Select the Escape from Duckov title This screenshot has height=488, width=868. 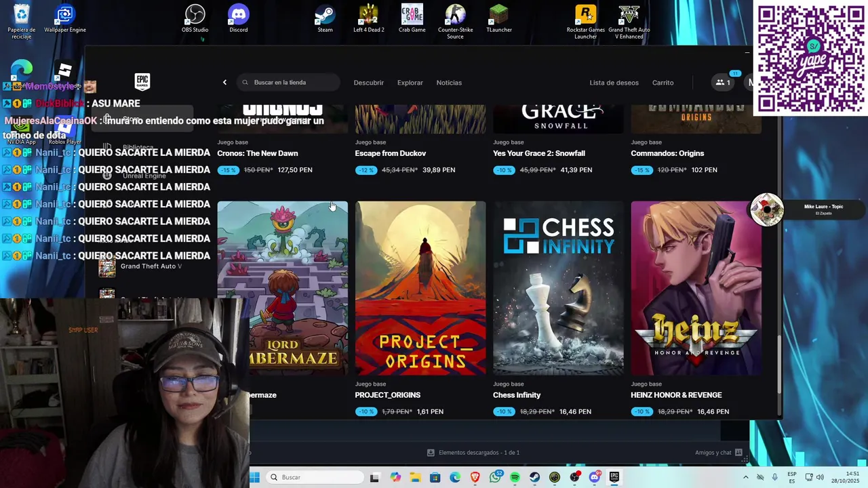(x=391, y=153)
